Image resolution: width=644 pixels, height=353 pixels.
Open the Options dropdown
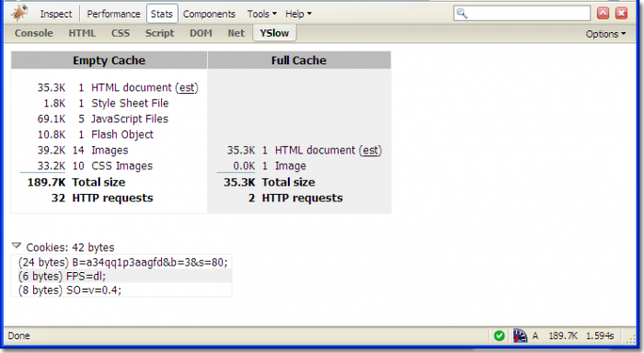tap(605, 34)
